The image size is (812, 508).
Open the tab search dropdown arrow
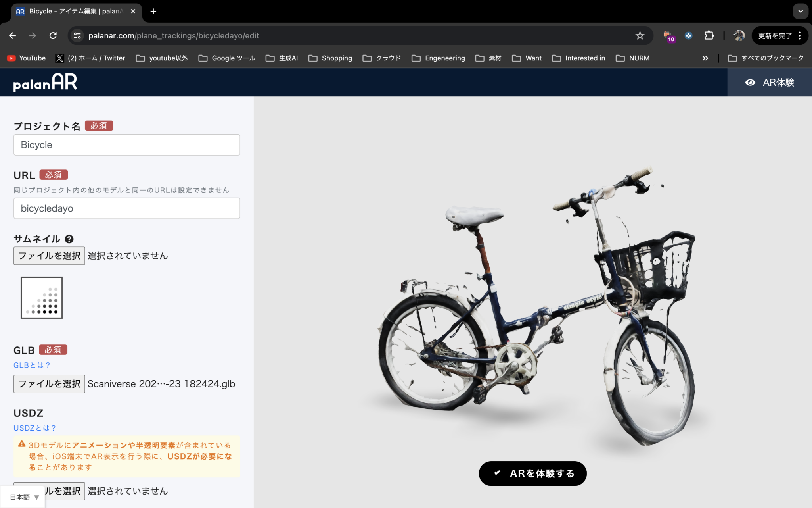click(800, 12)
